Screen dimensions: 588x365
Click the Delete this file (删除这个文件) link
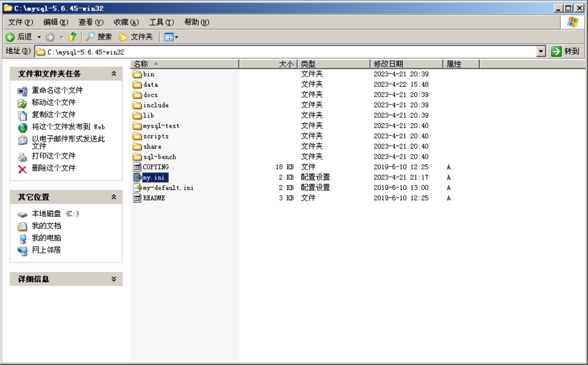point(54,168)
